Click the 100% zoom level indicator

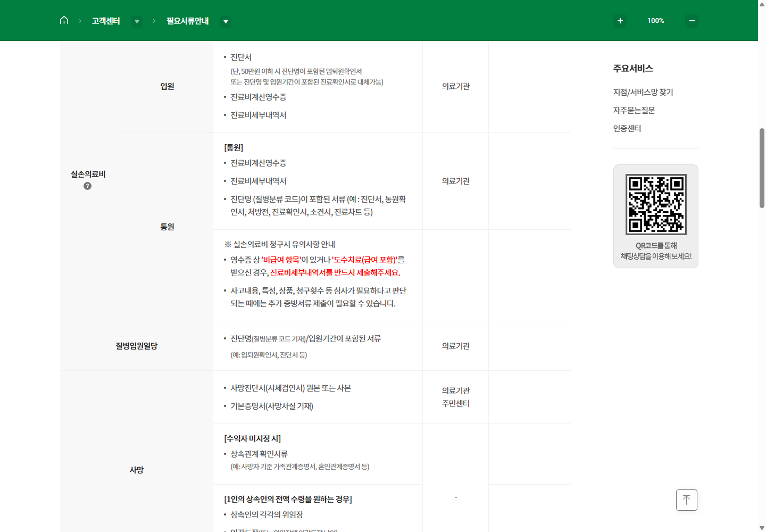tap(655, 21)
